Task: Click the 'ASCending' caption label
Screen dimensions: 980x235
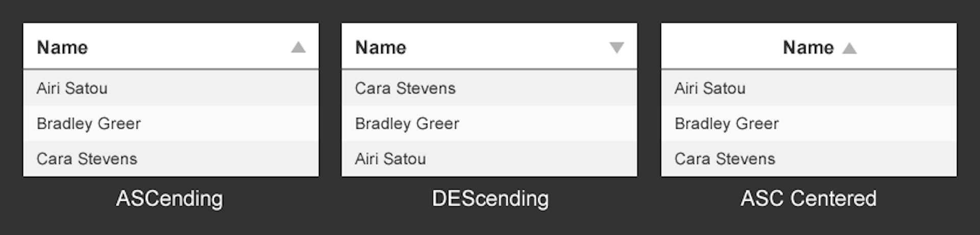Action: coord(169,198)
